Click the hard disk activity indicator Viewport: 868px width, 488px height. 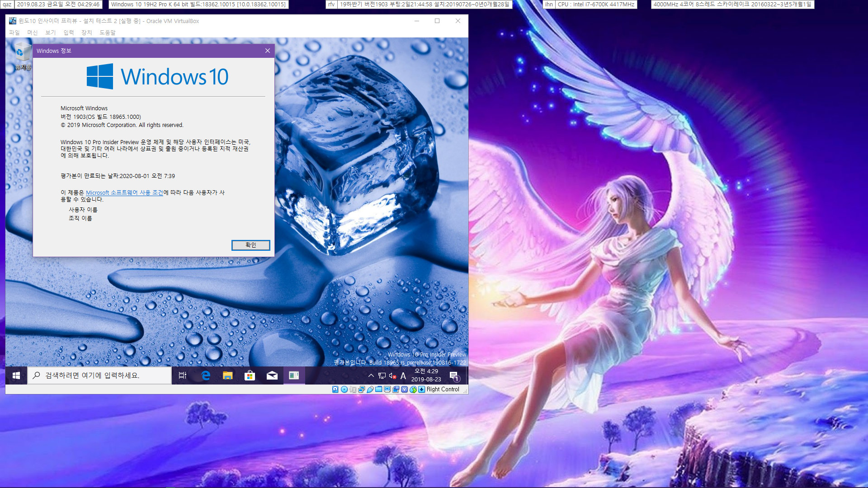tap(335, 389)
